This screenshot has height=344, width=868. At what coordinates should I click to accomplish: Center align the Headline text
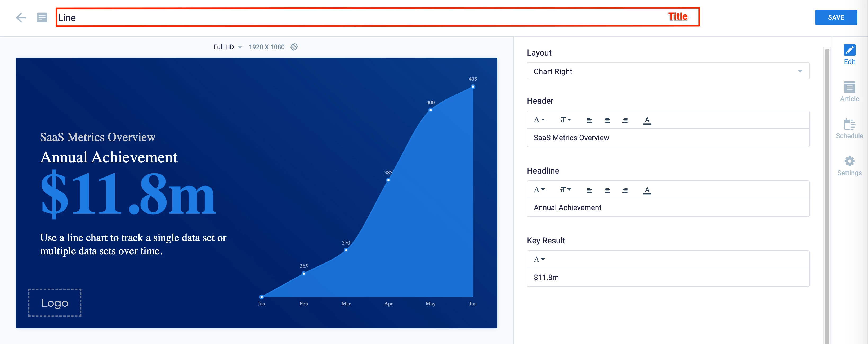tap(607, 190)
